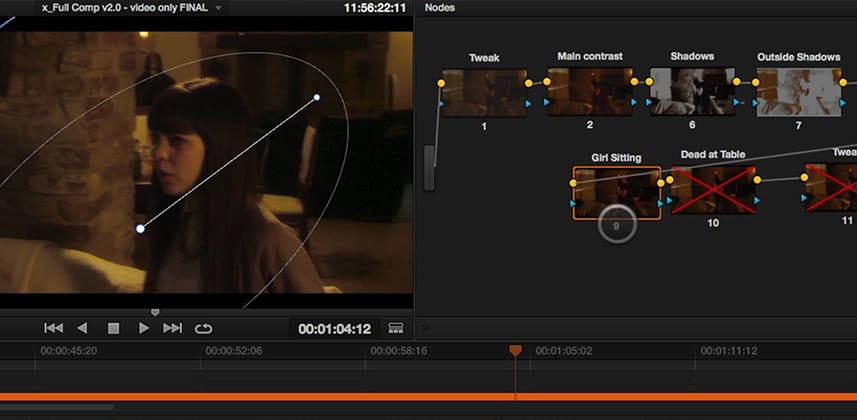Click key output triangle of Girl Sitting node
Screen dimensions: 857x420
tap(661, 203)
